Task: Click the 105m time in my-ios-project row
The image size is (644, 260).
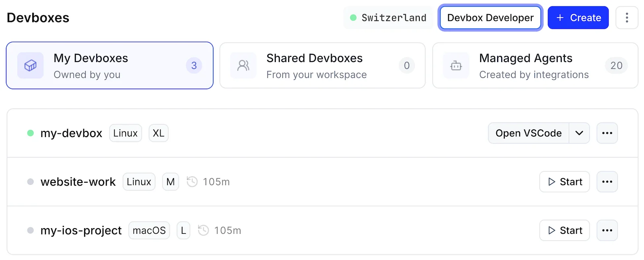Action: pos(227,231)
